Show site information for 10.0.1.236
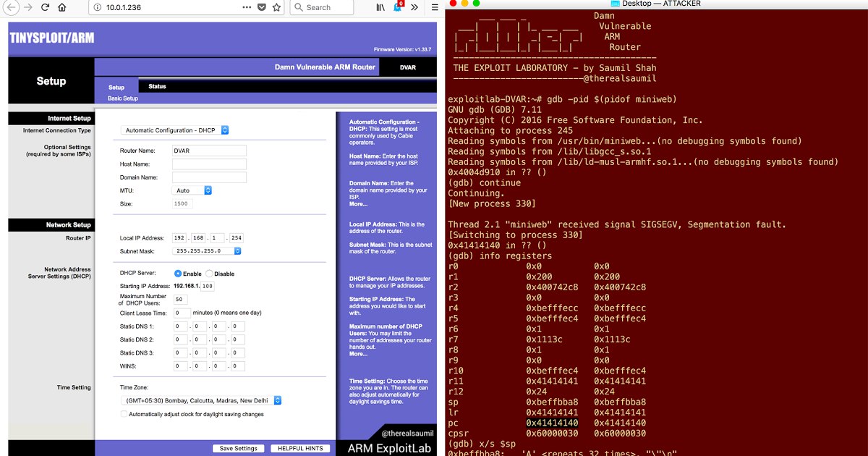 pyautogui.click(x=97, y=8)
